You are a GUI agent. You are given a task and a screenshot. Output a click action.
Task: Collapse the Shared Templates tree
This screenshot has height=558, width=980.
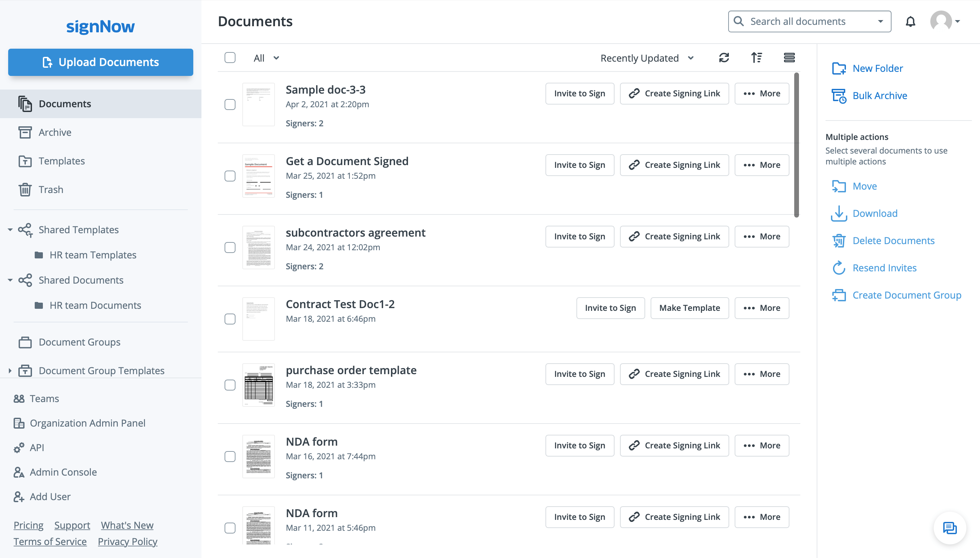[10, 230]
